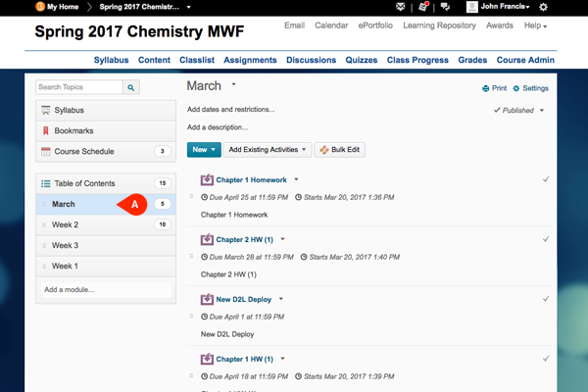Image resolution: width=588 pixels, height=392 pixels.
Task: Click the Search Topics input field
Action: [79, 87]
